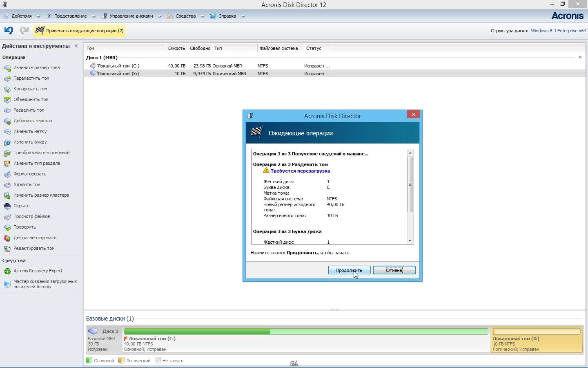Click the 'Разделить том' icon
Viewport: 588px width, 368px height.
coord(7,110)
